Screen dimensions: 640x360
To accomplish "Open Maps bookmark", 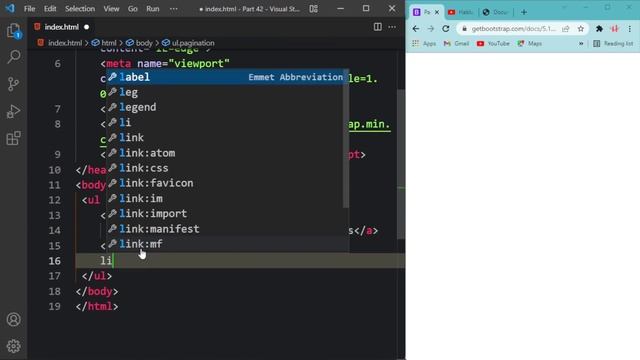I will point(529,43).
